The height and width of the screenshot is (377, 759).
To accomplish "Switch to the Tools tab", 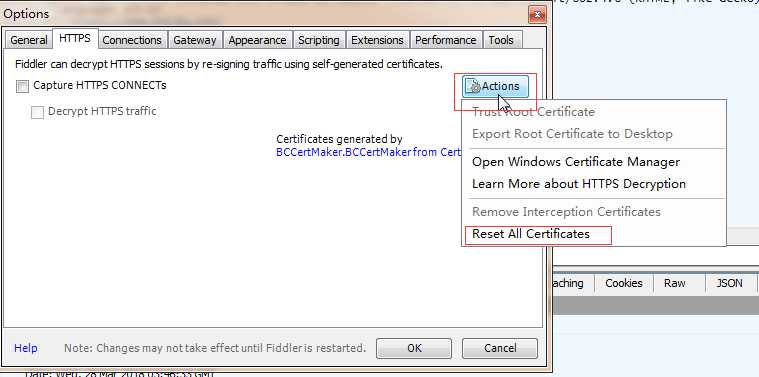I will 501,40.
